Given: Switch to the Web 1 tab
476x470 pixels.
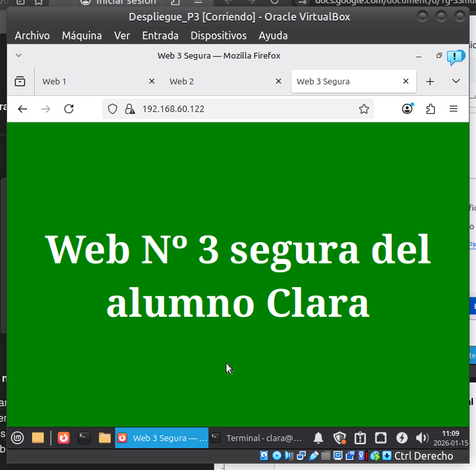Looking at the screenshot, I should (x=90, y=81).
